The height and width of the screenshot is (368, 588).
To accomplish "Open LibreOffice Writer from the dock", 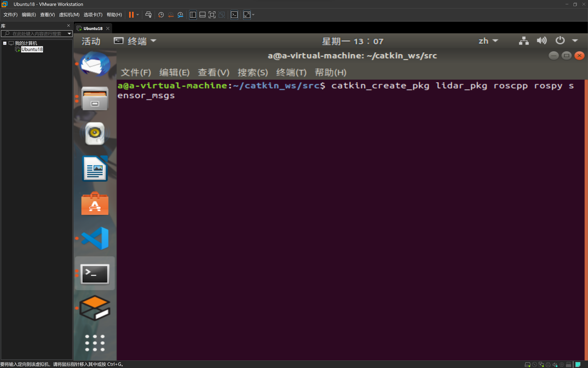I will [95, 168].
